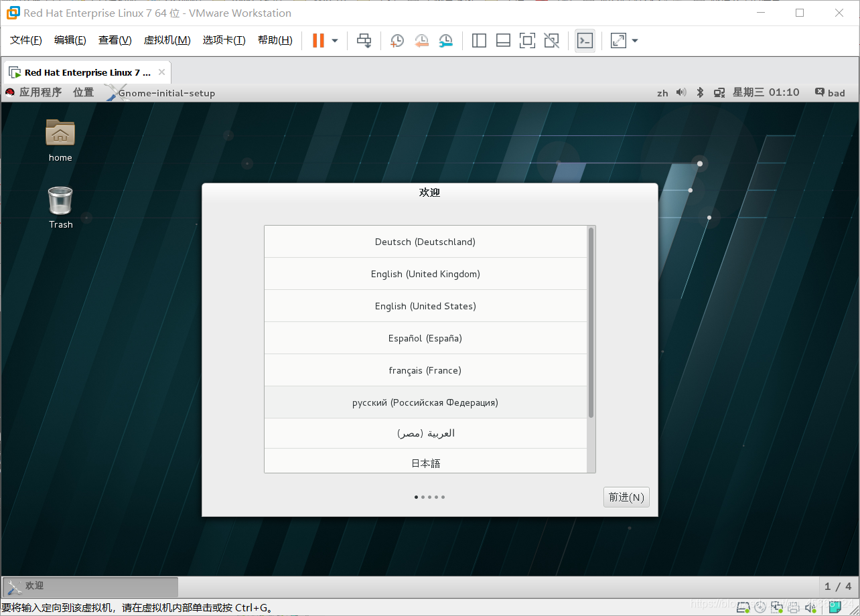Open the 位置 places menu
Viewport: 860px width, 616px height.
[x=84, y=92]
